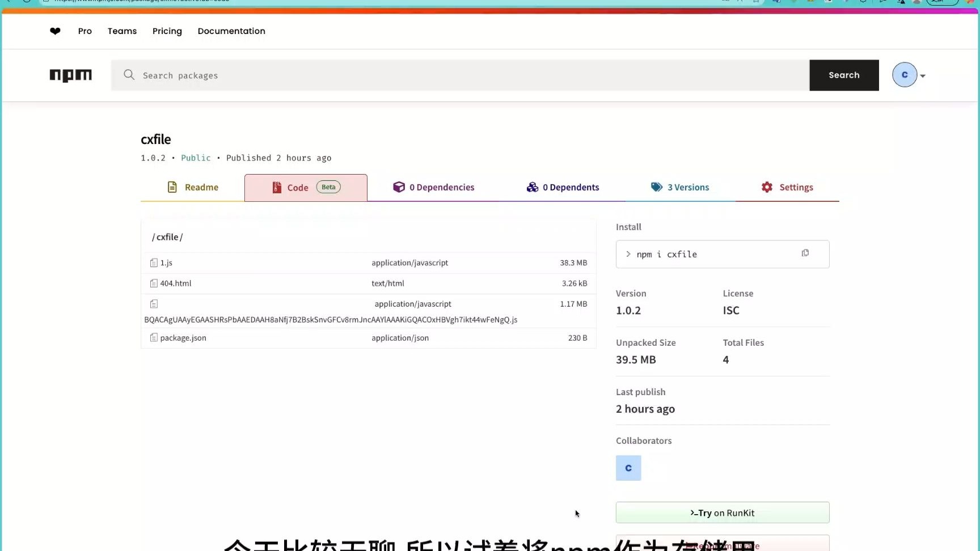Click Try on RunKit button
The height and width of the screenshot is (551, 980).
tap(723, 512)
